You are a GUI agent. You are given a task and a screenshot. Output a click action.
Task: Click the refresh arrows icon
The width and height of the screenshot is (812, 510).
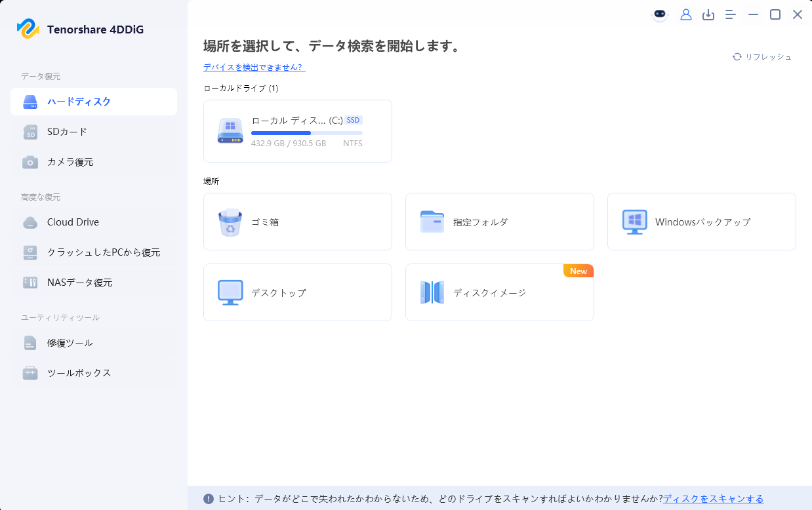coord(737,57)
